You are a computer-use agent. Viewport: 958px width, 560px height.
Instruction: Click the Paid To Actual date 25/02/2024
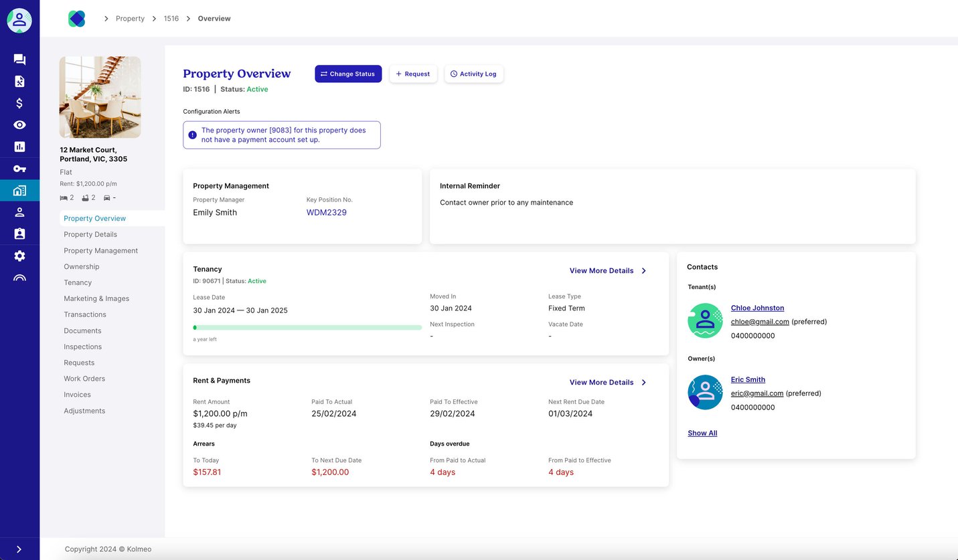[334, 413]
